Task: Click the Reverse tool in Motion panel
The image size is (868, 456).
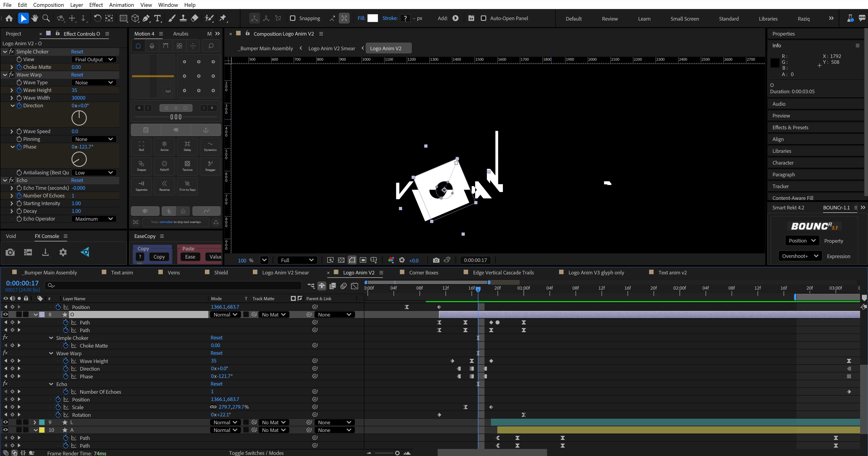Action: (x=164, y=185)
